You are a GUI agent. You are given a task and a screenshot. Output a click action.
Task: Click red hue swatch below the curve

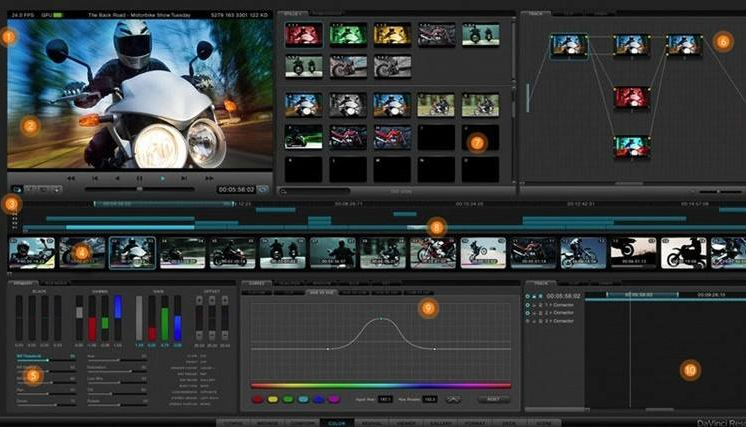(x=257, y=399)
